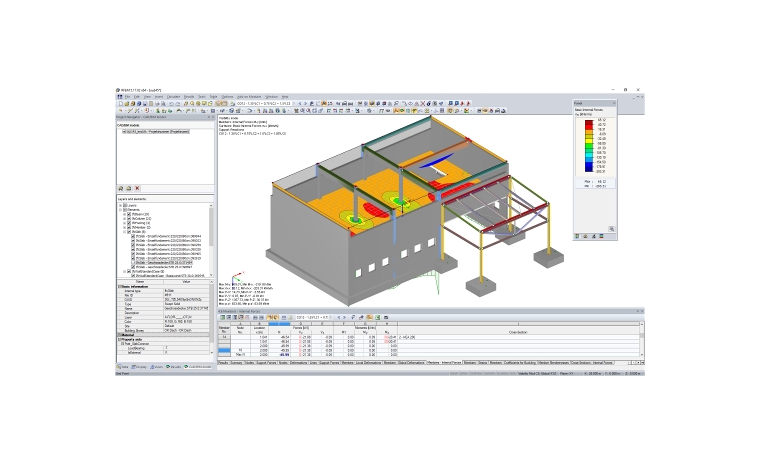Expand the IfcColumn tree node
This screenshot has height=463, width=760.
coord(125,219)
